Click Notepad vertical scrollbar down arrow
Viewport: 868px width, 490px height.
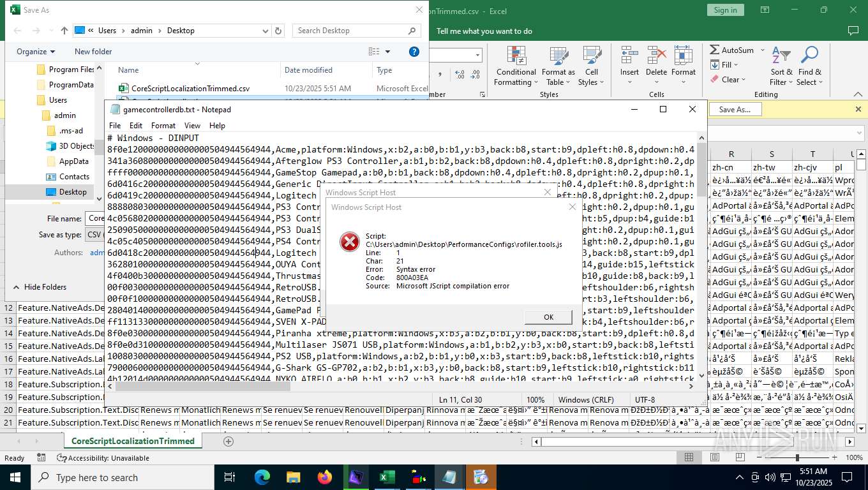(702, 375)
